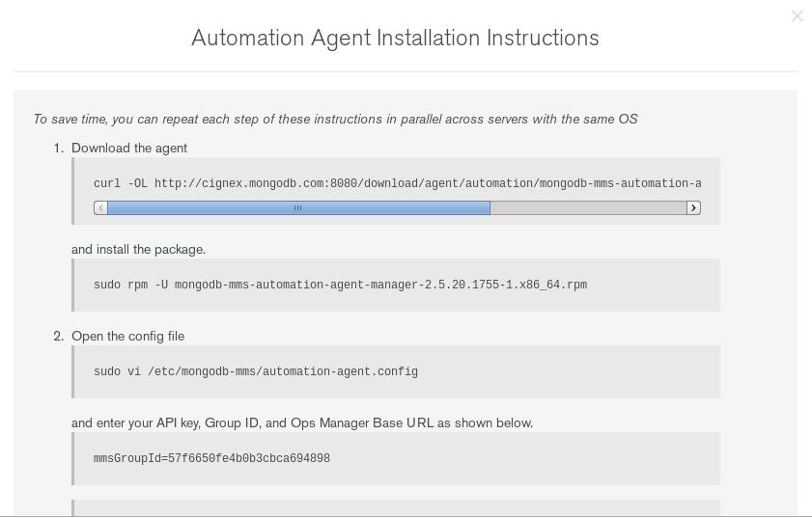Click the blue horizontal scrollbar thumb
812x518 pixels.
tap(298, 208)
